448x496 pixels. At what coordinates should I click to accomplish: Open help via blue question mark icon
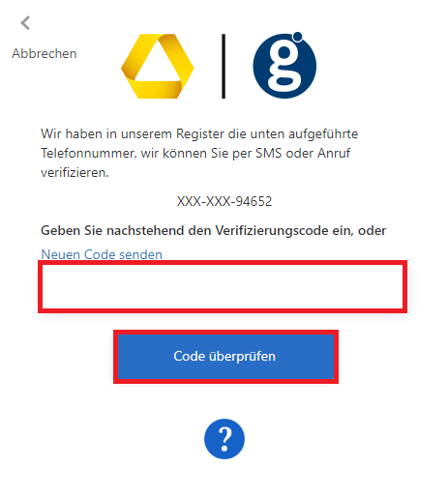pos(224,439)
